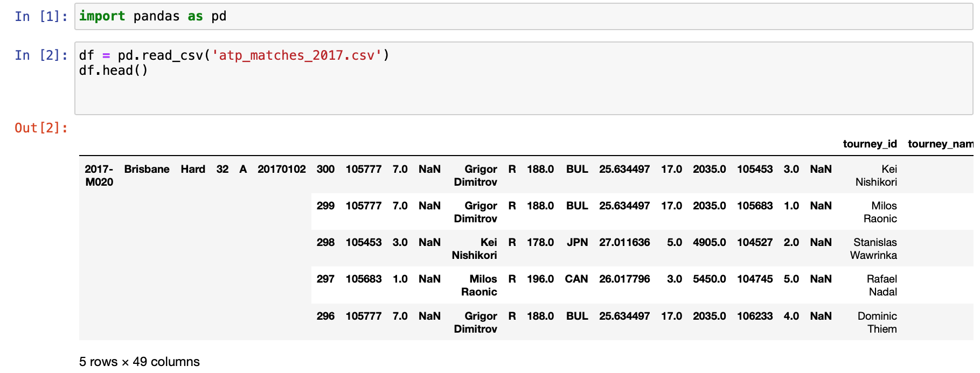The width and height of the screenshot is (980, 373).
Task: Click the 106233 id cell
Action: tap(755, 316)
